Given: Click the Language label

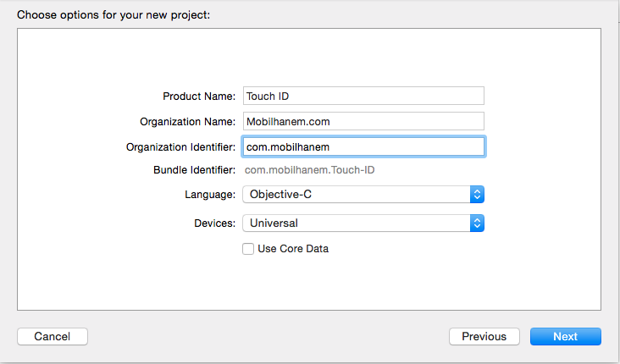Looking at the screenshot, I should tap(210, 195).
